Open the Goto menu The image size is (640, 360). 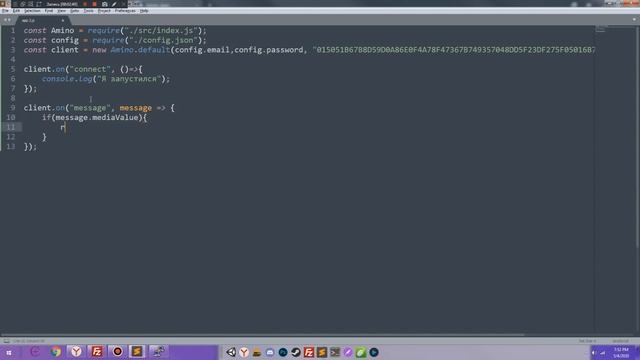coord(75,11)
